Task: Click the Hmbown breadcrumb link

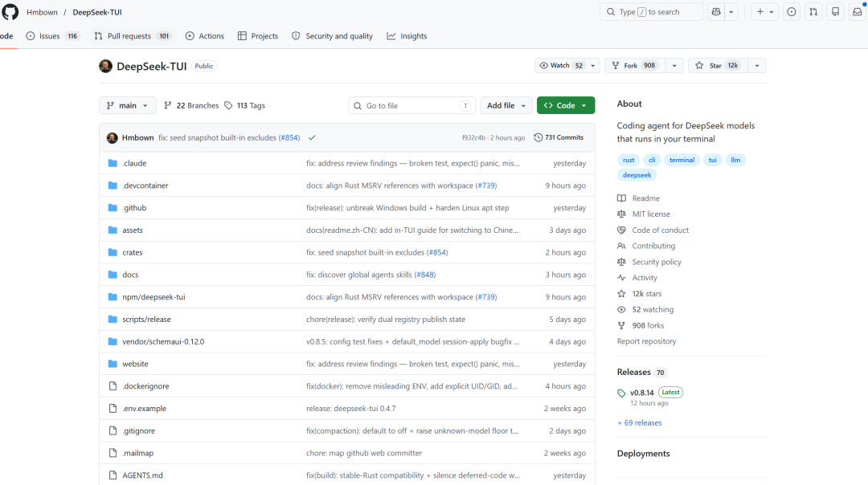Action: [42, 12]
